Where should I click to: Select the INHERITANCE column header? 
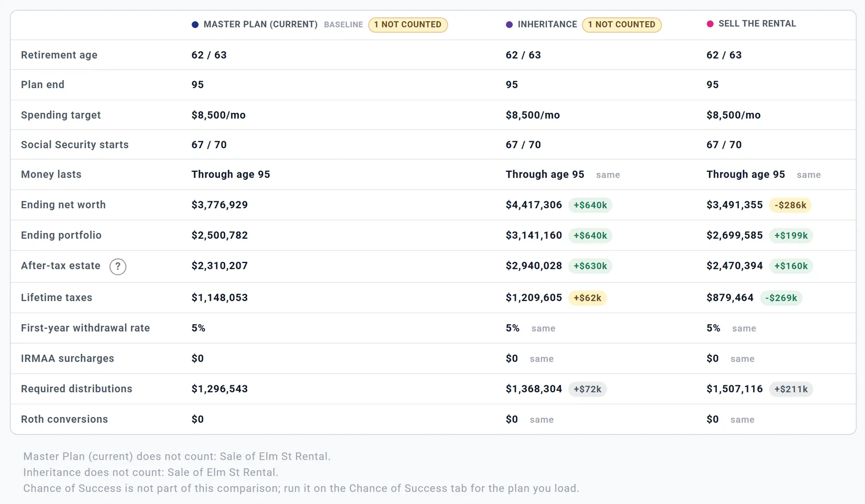tap(547, 24)
